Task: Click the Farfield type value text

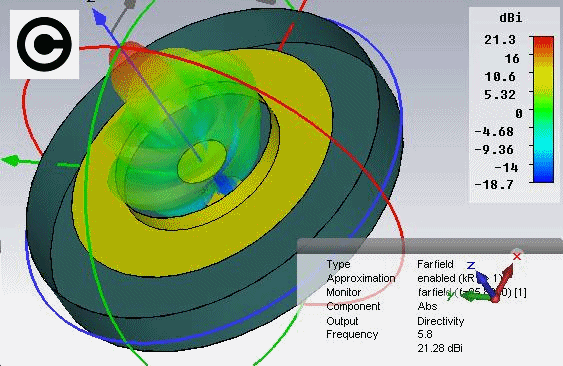Action: [435, 264]
